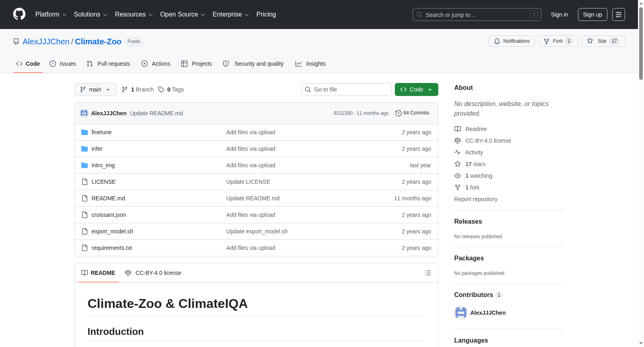Click the README.md file icon
The height and width of the screenshot is (347, 644).
pos(85,198)
